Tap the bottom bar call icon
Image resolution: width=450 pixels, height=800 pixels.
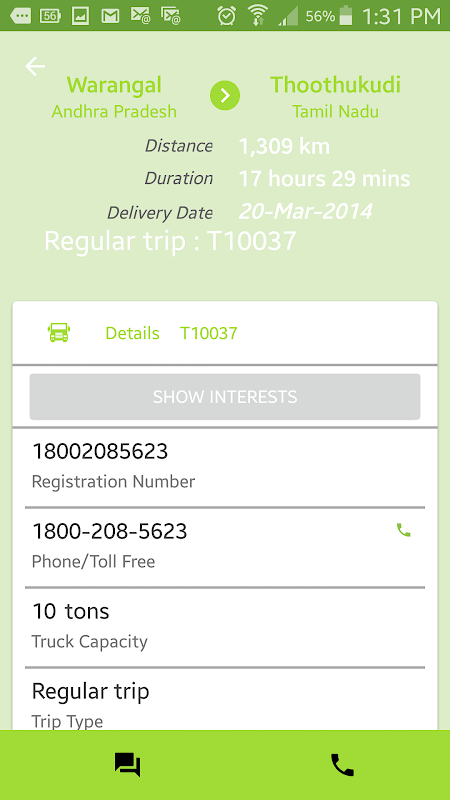[342, 765]
